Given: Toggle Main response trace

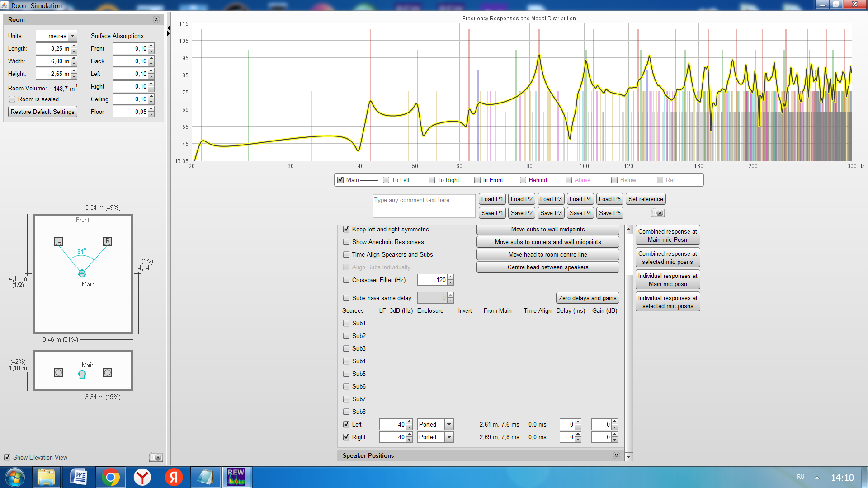Looking at the screenshot, I should click(341, 180).
